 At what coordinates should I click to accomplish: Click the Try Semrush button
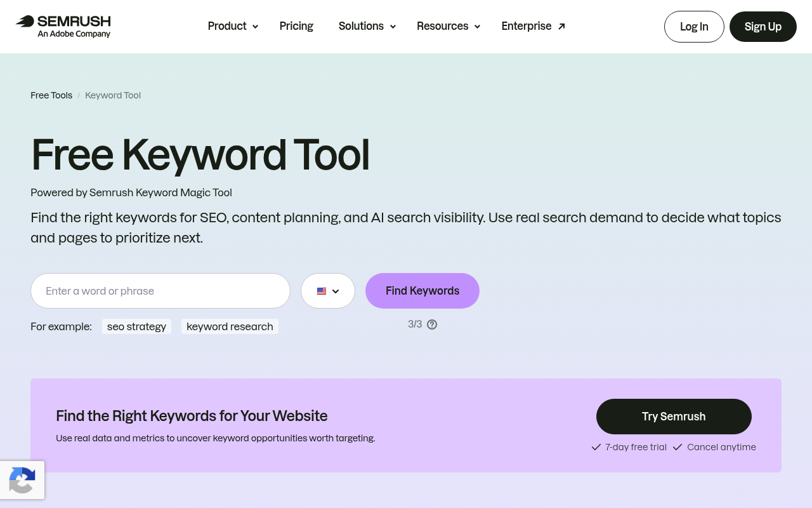(x=674, y=417)
